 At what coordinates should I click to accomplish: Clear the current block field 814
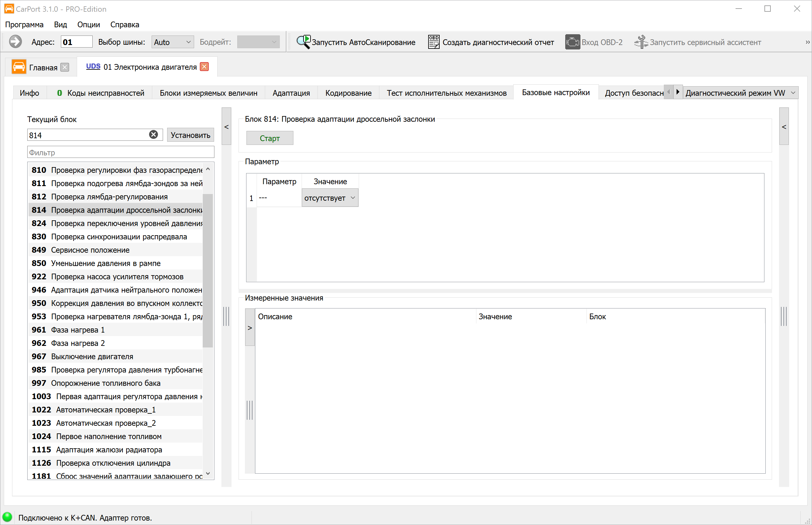[x=154, y=135]
